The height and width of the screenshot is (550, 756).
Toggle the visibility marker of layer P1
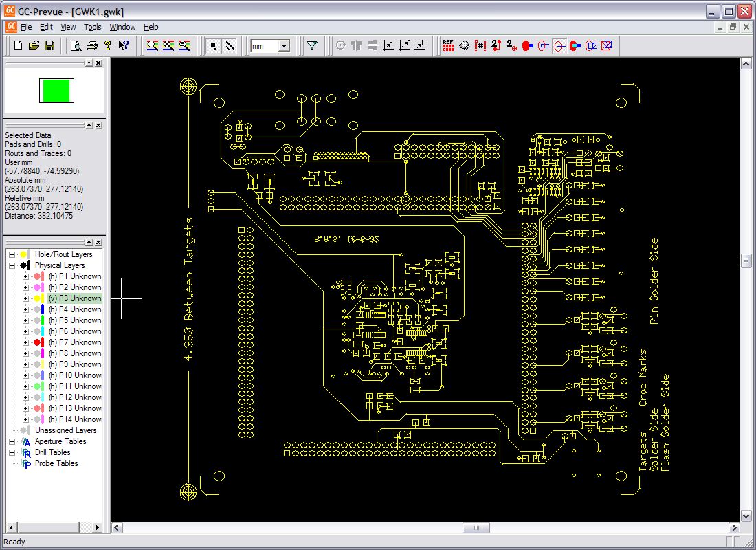(37, 276)
